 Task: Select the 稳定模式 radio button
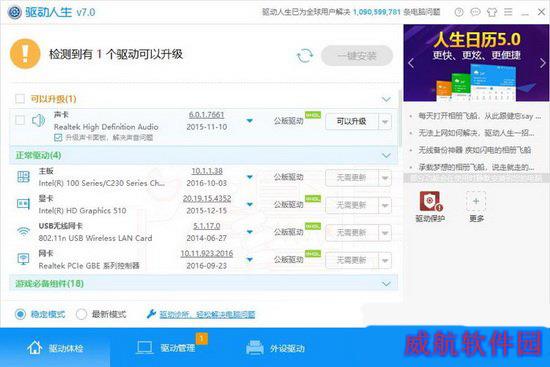click(20, 314)
